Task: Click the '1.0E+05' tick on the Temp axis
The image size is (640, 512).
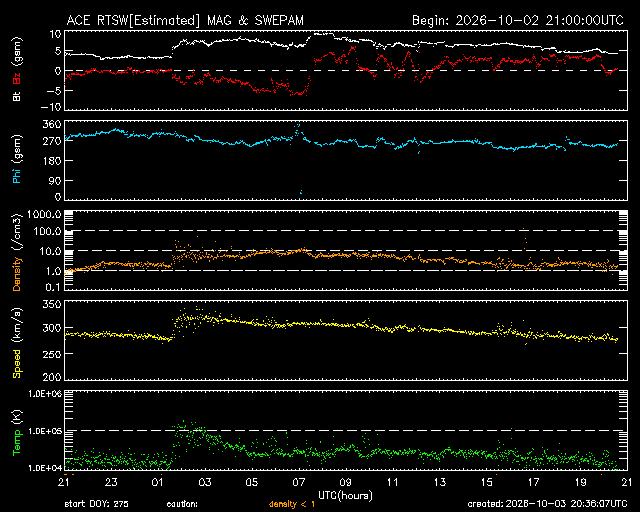Action: 45,431
